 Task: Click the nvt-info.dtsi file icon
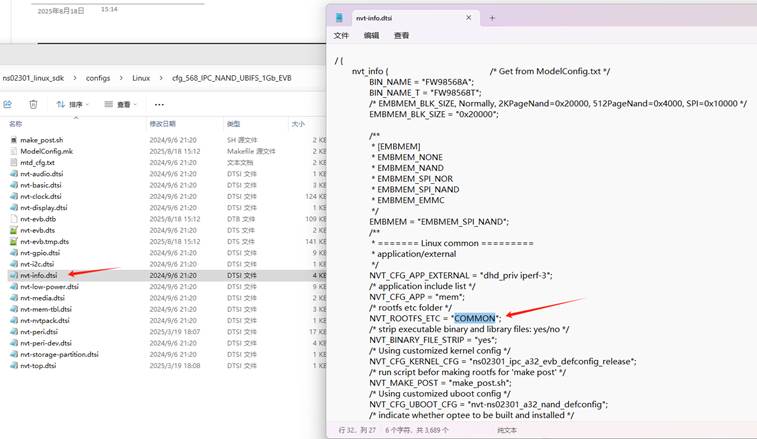tap(14, 275)
